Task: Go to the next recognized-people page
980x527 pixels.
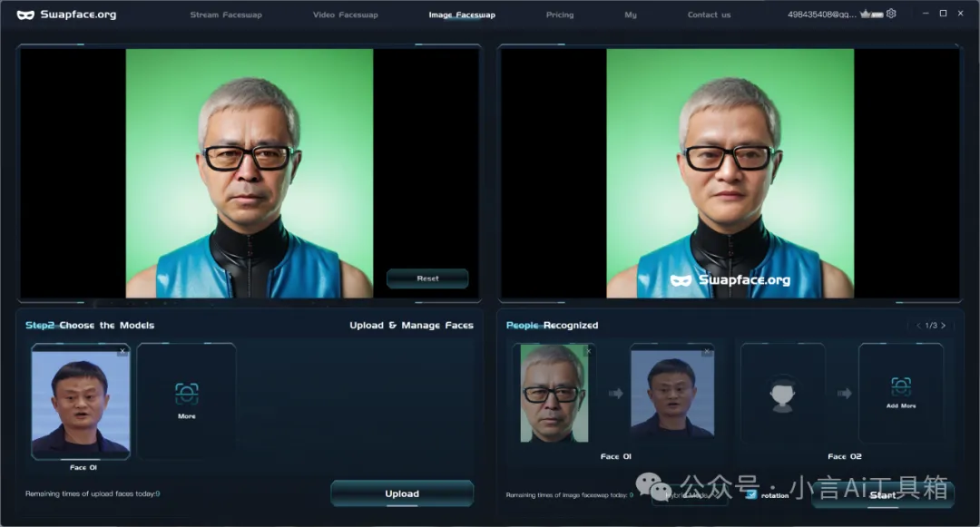Action: [943, 326]
